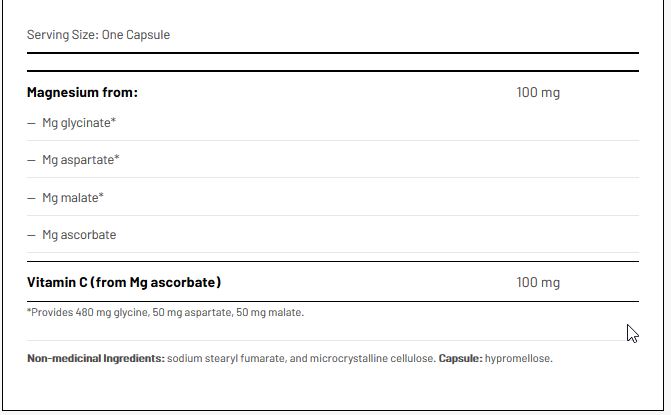Click the Mg glycinate* list entry
The image size is (671, 415).
[79, 122]
